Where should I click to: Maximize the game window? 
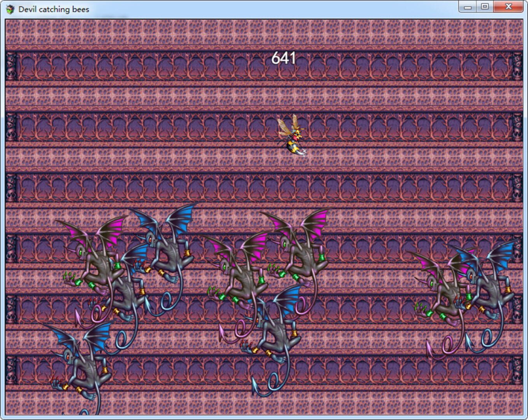485,7
